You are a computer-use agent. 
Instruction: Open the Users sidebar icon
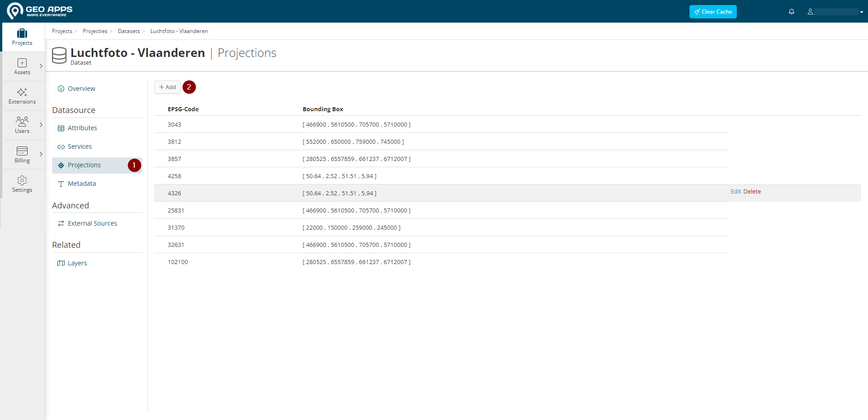coord(22,121)
